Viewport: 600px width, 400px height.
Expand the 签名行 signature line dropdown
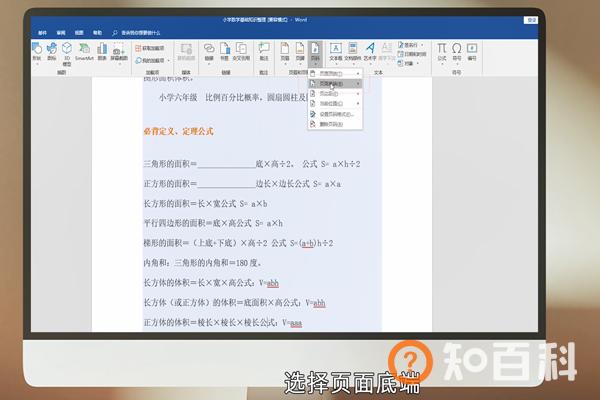(411, 45)
